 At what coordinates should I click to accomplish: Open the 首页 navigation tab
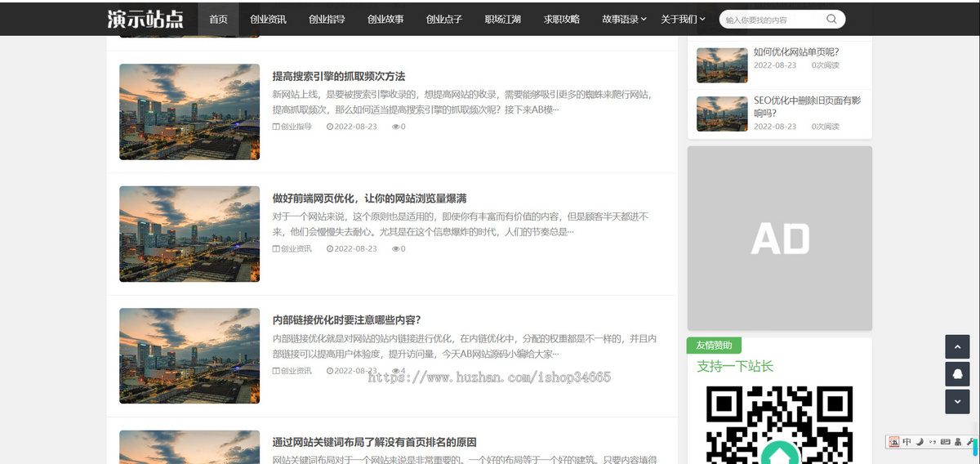point(218,19)
